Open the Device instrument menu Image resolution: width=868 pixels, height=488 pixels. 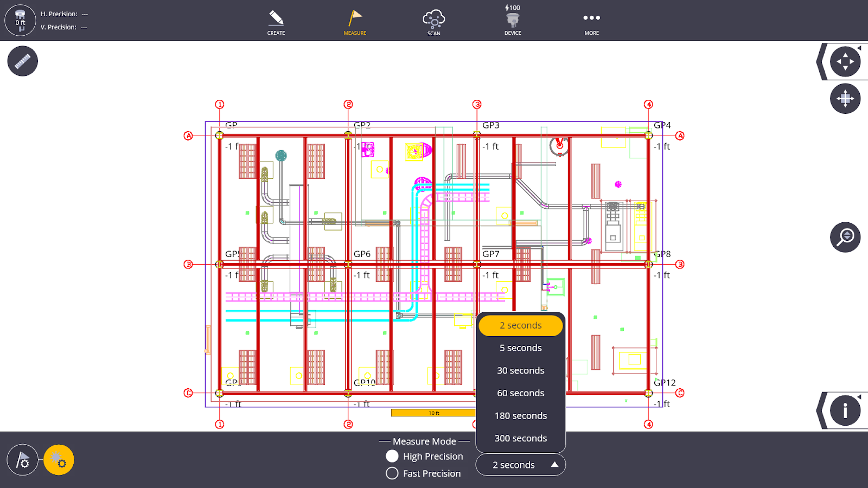513,22
